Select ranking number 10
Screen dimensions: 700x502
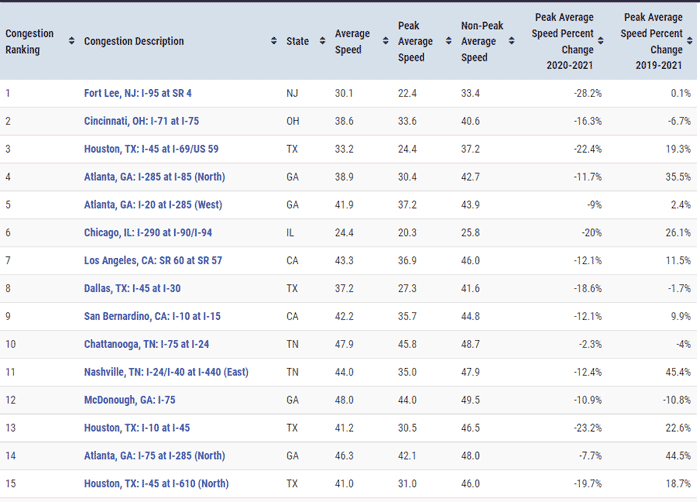pyautogui.click(x=11, y=344)
